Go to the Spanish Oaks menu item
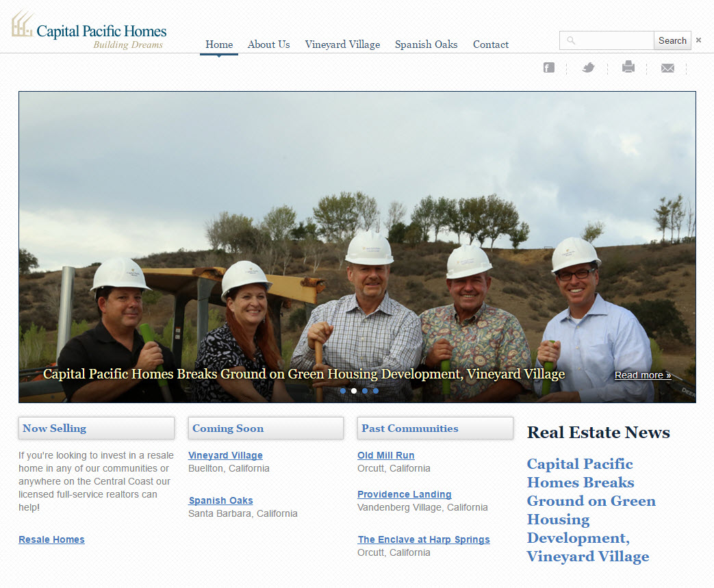 (x=426, y=44)
